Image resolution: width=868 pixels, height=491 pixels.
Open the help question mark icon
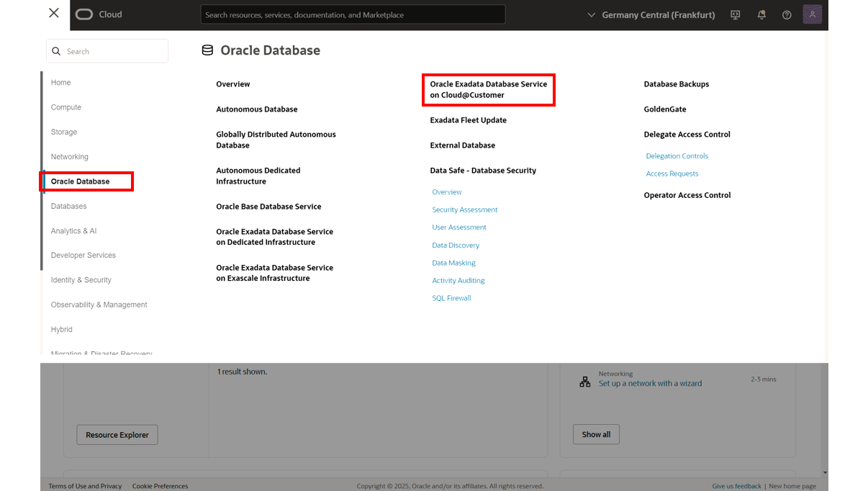click(787, 14)
